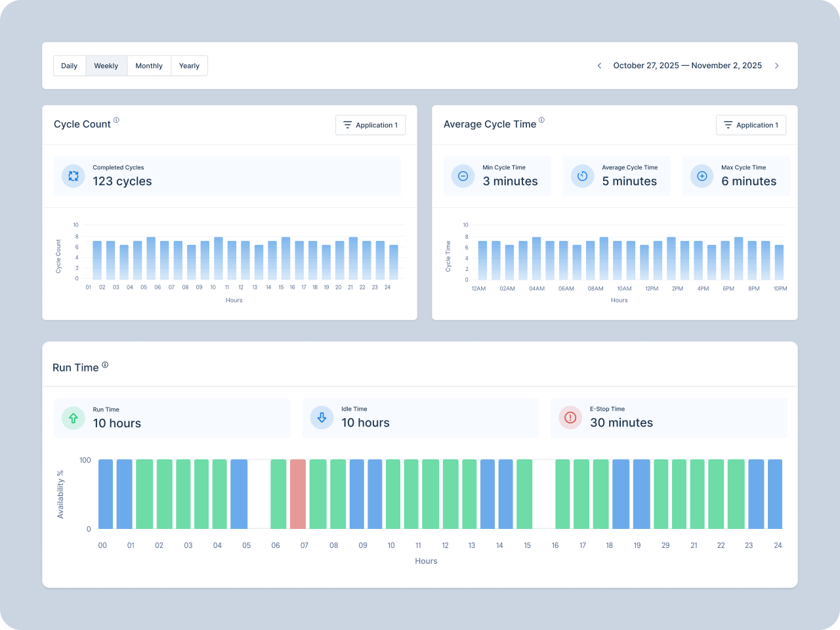Image resolution: width=840 pixels, height=630 pixels.
Task: Click the Idle Time blue arrow icon
Action: [x=321, y=418]
